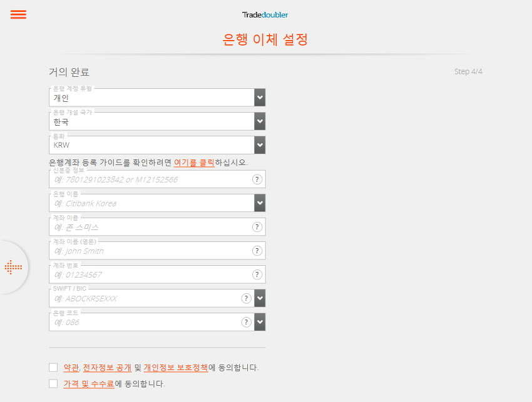
Task: Open help icon for 계좌 이름 (영문) field
Action: (x=257, y=251)
